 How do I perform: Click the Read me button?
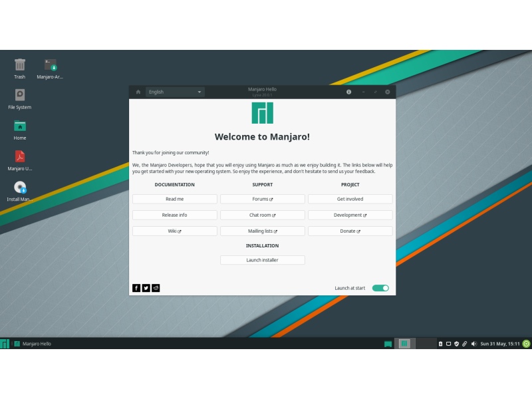(175, 199)
